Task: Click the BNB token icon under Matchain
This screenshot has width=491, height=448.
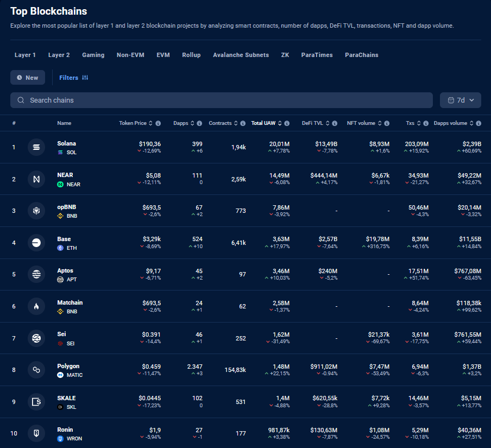Action: coord(60,312)
